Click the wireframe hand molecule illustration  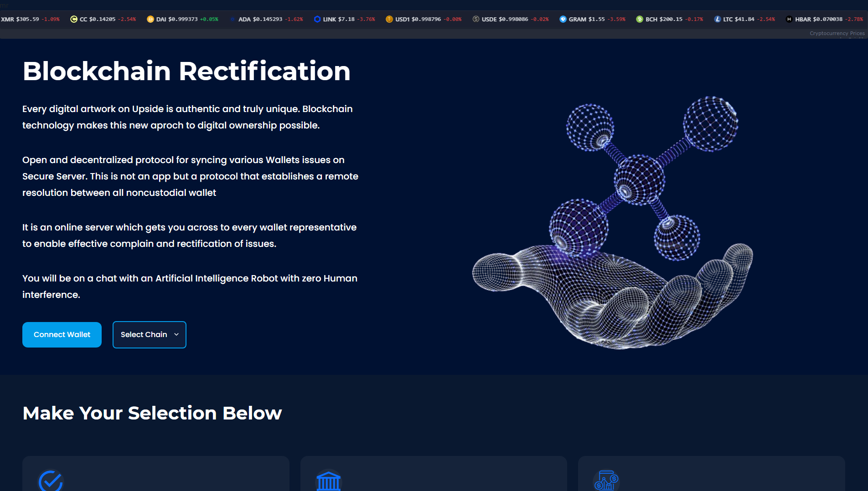(612, 223)
